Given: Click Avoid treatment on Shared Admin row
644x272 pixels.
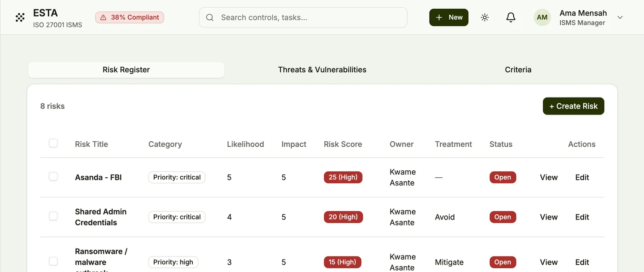Looking at the screenshot, I should coord(445,217).
